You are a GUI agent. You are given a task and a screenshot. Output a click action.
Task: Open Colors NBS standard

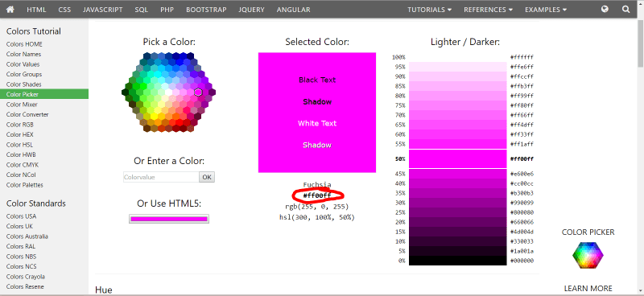(x=21, y=257)
